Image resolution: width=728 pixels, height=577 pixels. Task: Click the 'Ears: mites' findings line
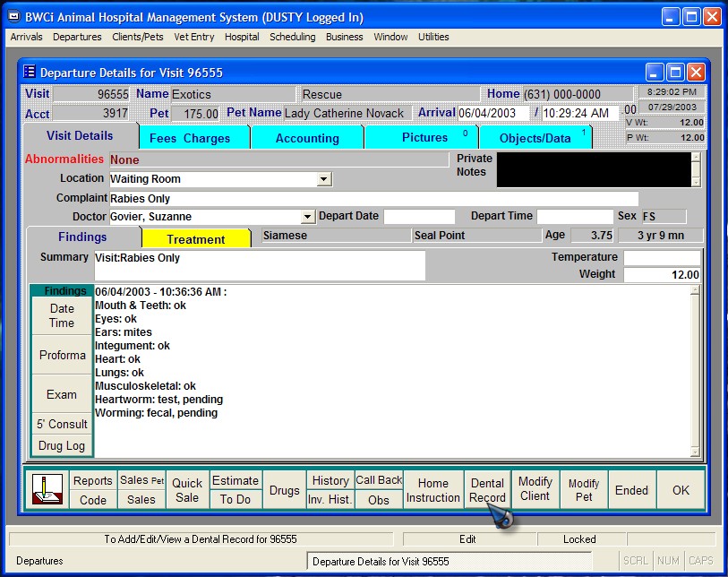pyautogui.click(x=124, y=332)
